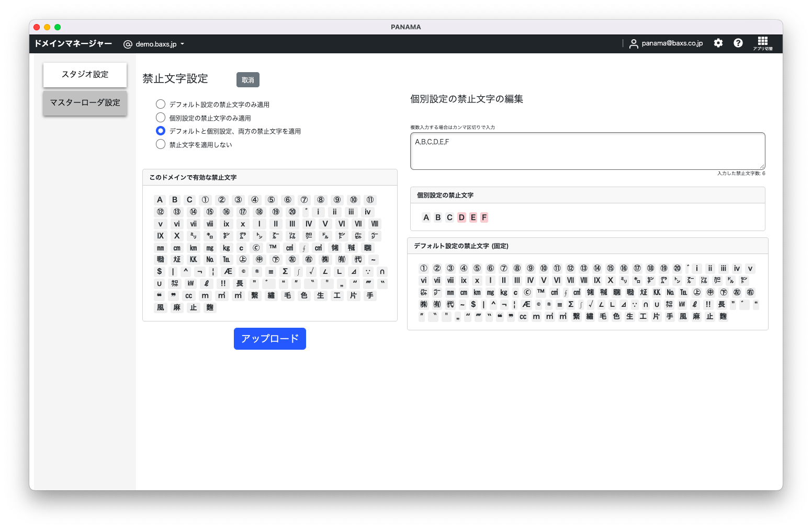This screenshot has height=529, width=812.
Task: Click the 'Æ' chip in default prohibited list
Action: [x=526, y=304]
